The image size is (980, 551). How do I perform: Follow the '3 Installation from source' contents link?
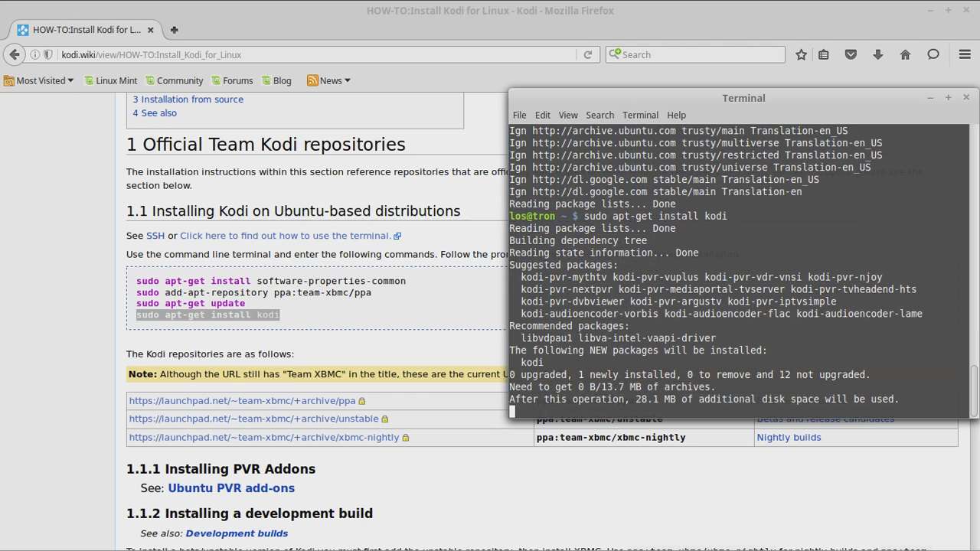tap(188, 99)
